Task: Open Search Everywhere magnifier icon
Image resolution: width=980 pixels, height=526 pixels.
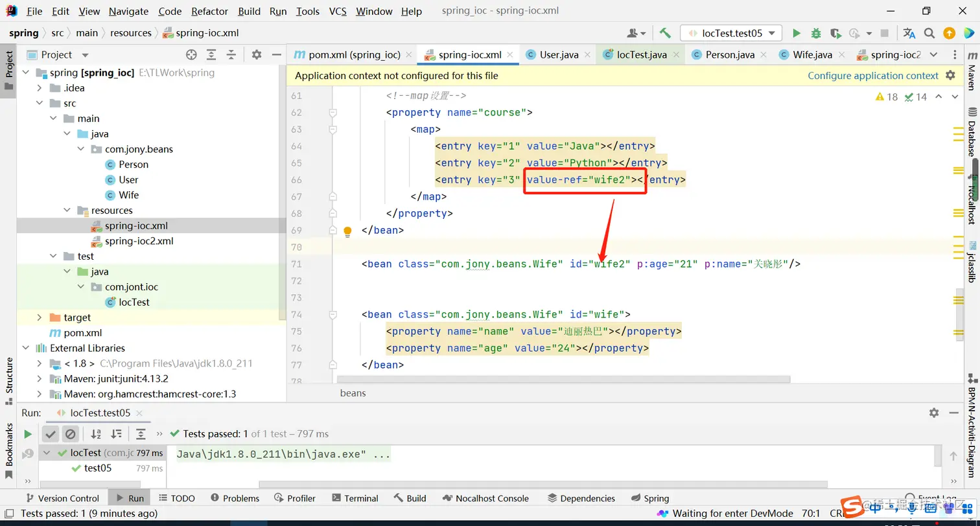Action: (x=929, y=33)
